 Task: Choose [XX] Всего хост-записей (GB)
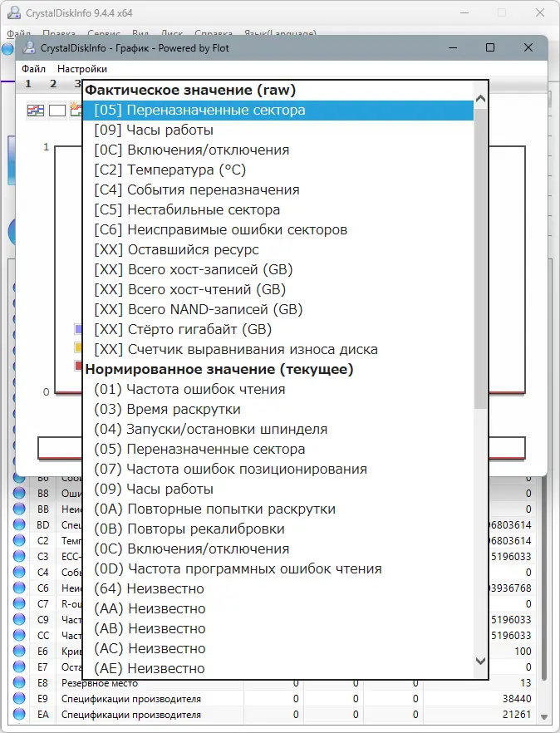pos(278,270)
